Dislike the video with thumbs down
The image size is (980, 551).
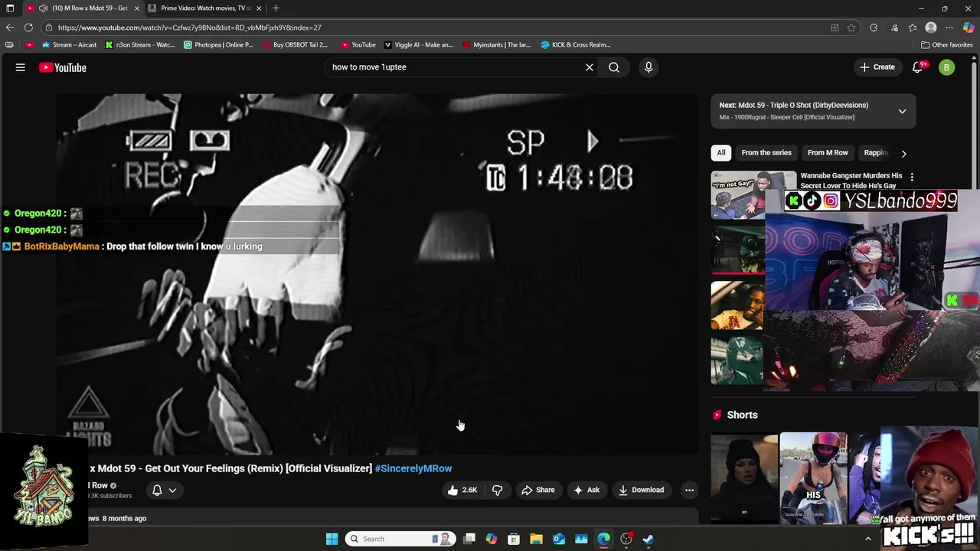coord(497,490)
